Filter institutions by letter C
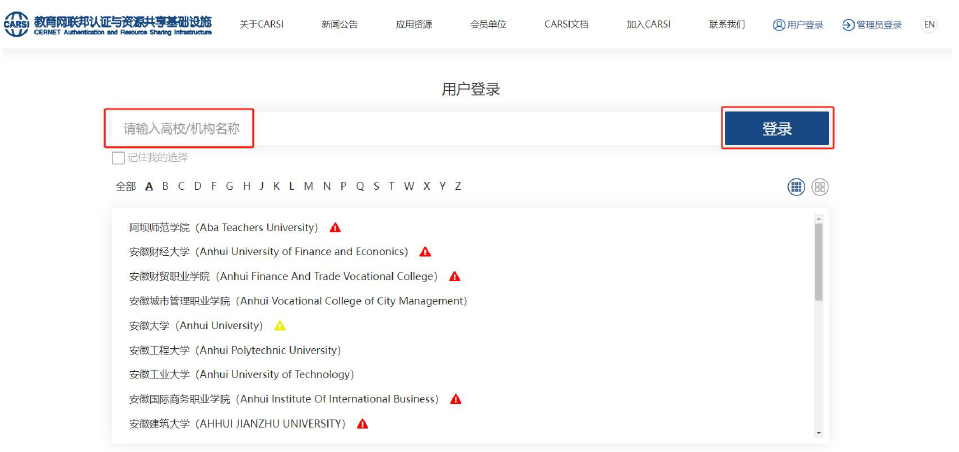This screenshot has width=959, height=452. tap(181, 187)
